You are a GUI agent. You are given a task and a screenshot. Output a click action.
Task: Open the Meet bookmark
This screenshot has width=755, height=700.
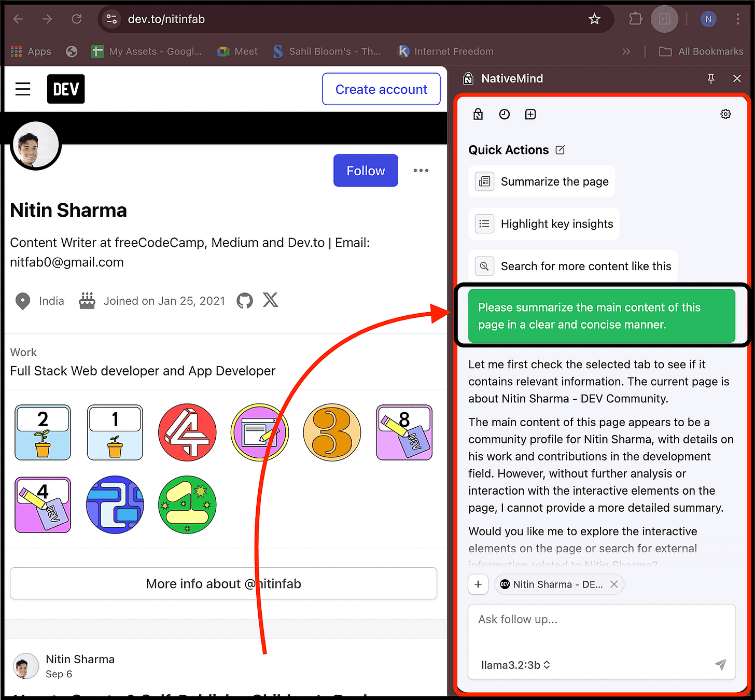(x=237, y=51)
